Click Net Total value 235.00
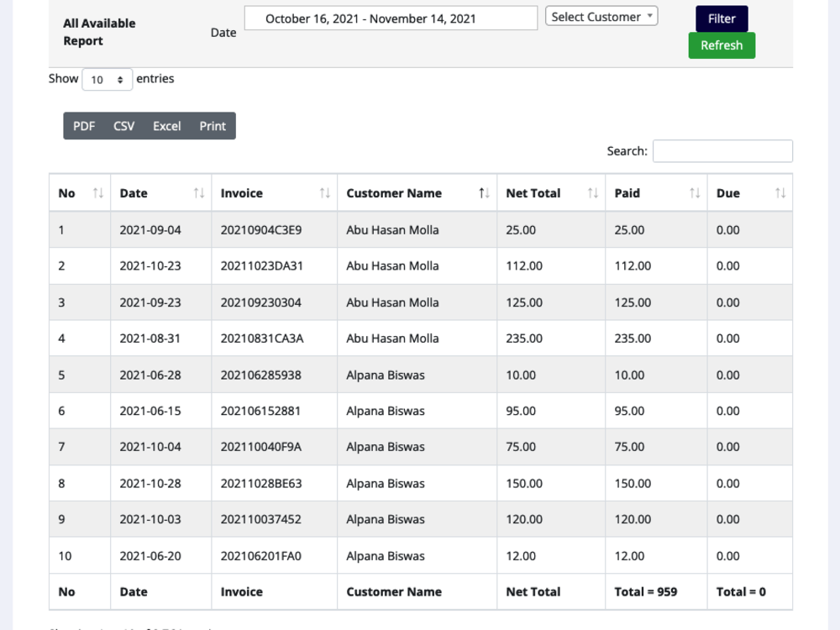 coord(524,339)
